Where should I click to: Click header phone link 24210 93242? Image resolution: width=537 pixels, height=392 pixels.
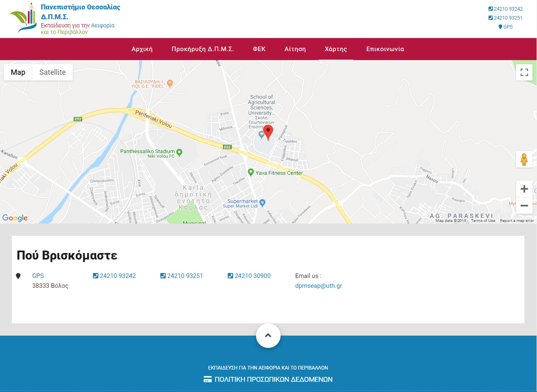pos(506,9)
